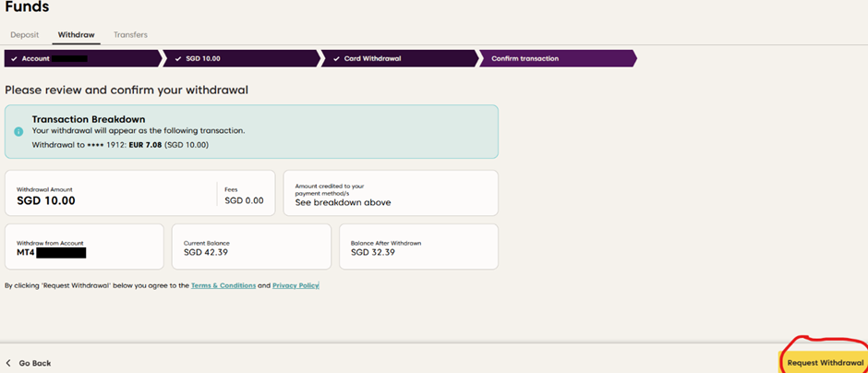This screenshot has height=373, width=868.
Task: Open the Privacy Policy link
Action: coord(295,285)
